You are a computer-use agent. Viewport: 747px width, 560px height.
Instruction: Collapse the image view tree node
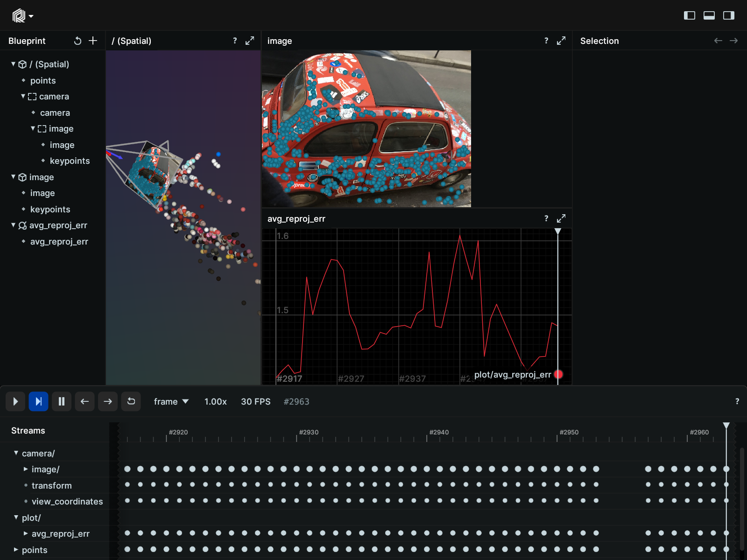tap(14, 177)
